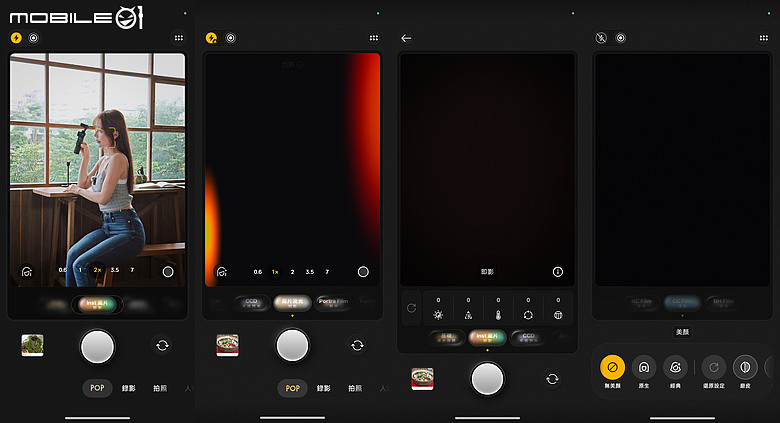Screen dimensions: 780x423
Task: Open portrait beauty icon on the first screen viewfinder
Action: pos(27,272)
